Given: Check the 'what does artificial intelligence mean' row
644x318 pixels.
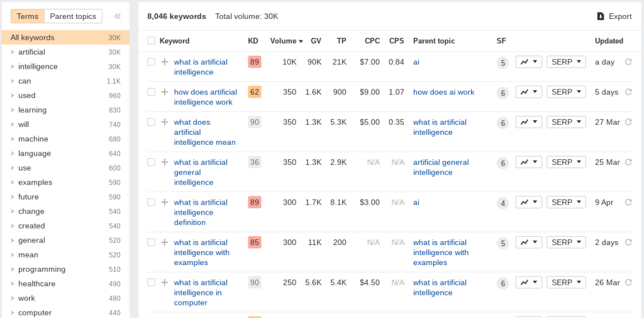Looking at the screenshot, I should [152, 122].
